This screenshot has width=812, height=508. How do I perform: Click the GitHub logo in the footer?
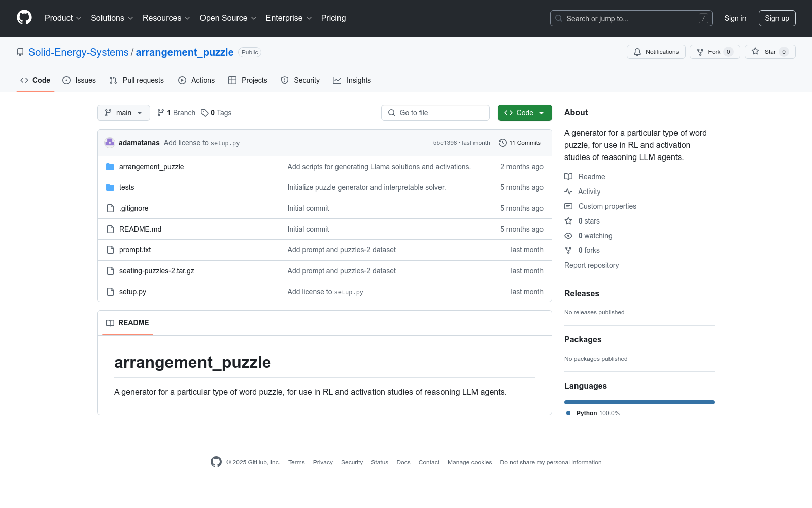(x=216, y=462)
